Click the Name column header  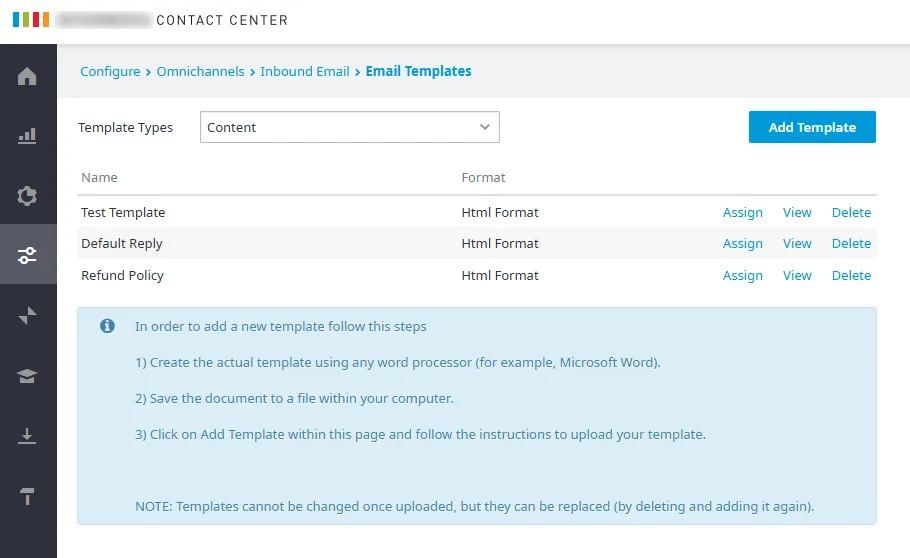[99, 178]
